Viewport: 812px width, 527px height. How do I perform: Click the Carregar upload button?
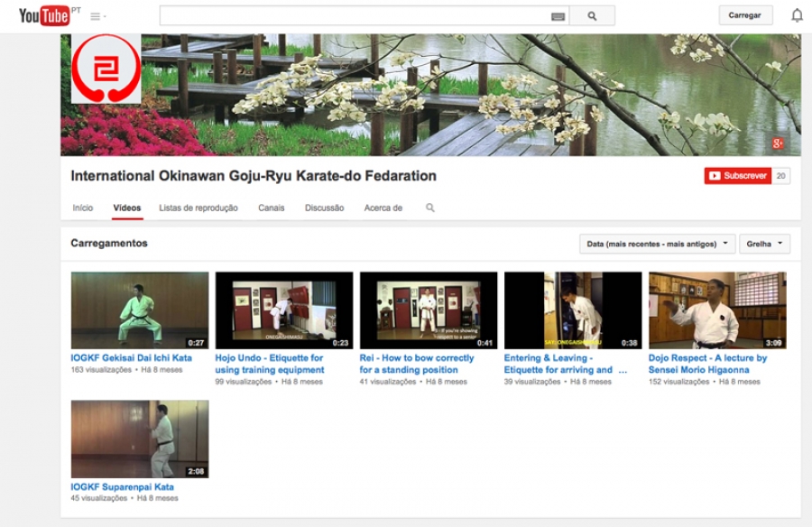[745, 15]
